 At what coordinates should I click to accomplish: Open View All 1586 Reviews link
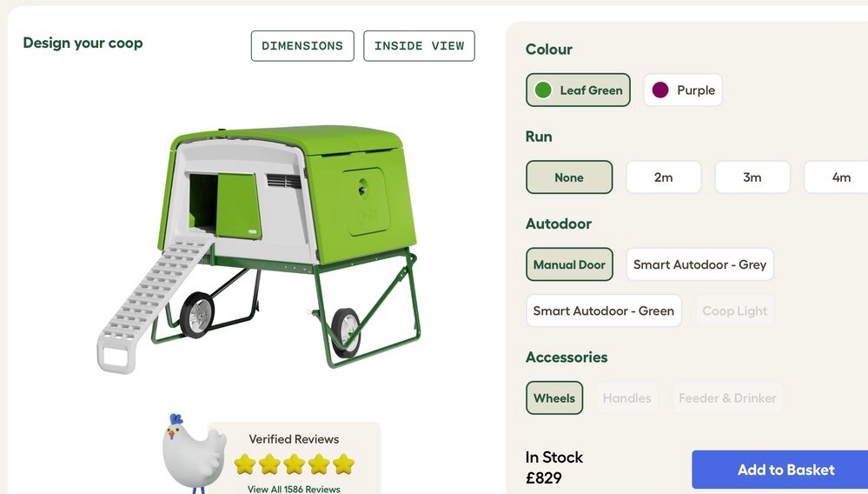294,489
